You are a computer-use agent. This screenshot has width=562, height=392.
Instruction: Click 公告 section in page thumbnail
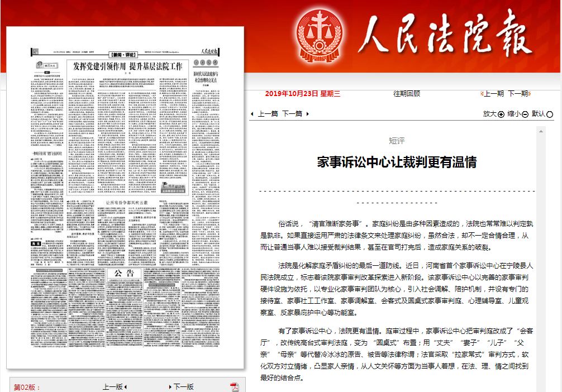[x=124, y=274]
